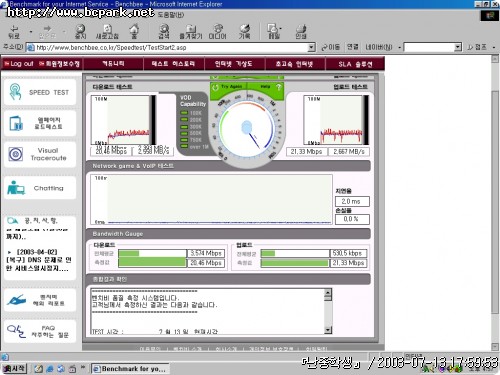
Task: Open the Favorites toolbar icon
Action: [191, 32]
